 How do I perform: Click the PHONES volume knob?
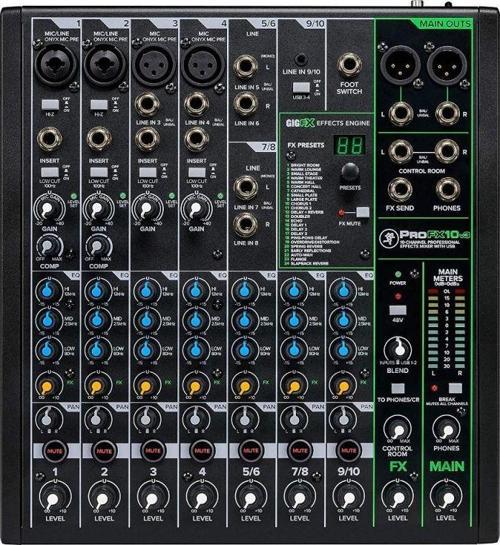click(x=447, y=430)
